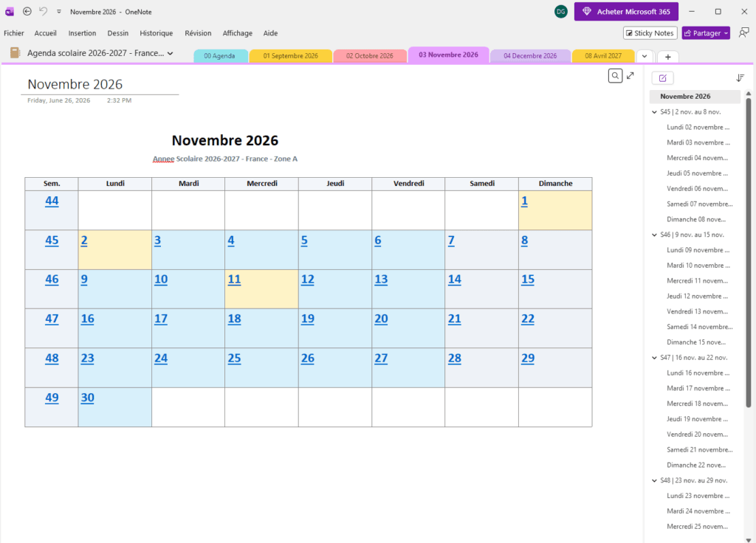Sort pages using the sort icon
The image size is (756, 543).
coord(740,78)
